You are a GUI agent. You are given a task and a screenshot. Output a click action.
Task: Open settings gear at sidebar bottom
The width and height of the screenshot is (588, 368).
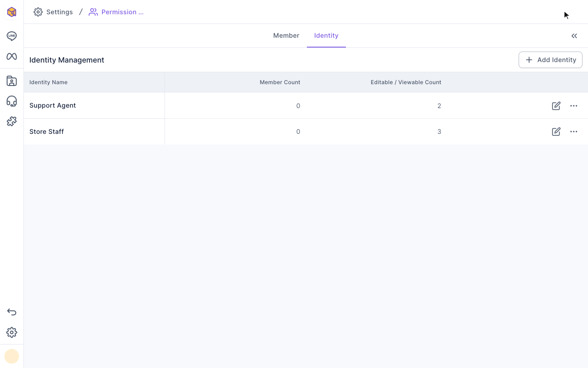point(11,332)
